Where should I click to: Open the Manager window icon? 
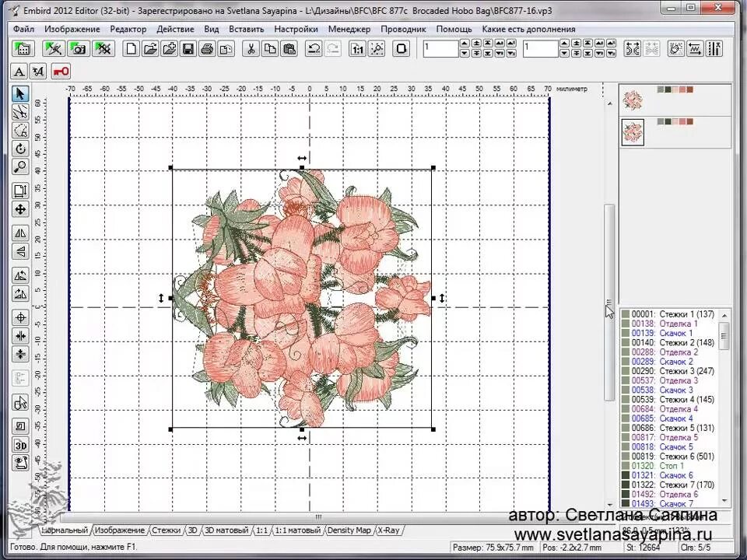pyautogui.click(x=23, y=48)
